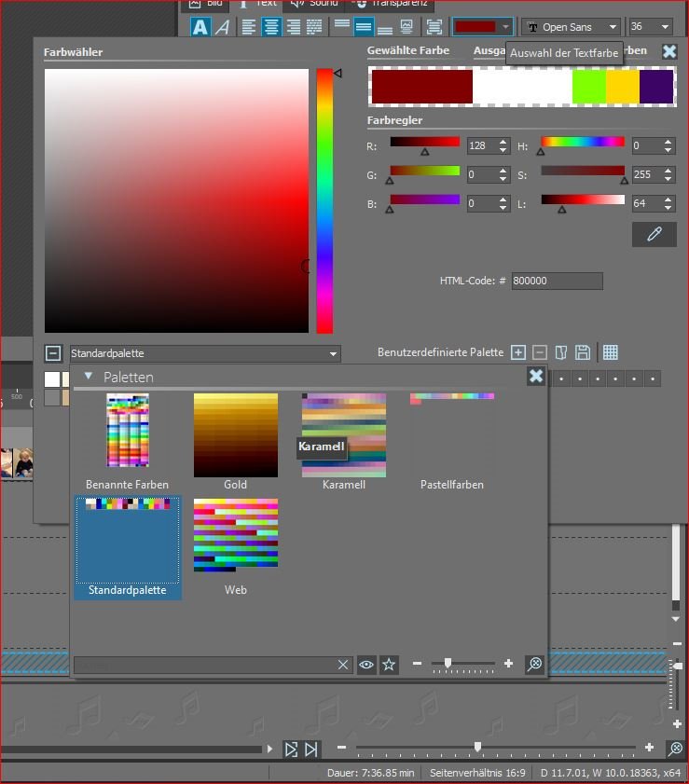Image resolution: width=689 pixels, height=784 pixels.
Task: Center-align the text
Action: [271, 27]
